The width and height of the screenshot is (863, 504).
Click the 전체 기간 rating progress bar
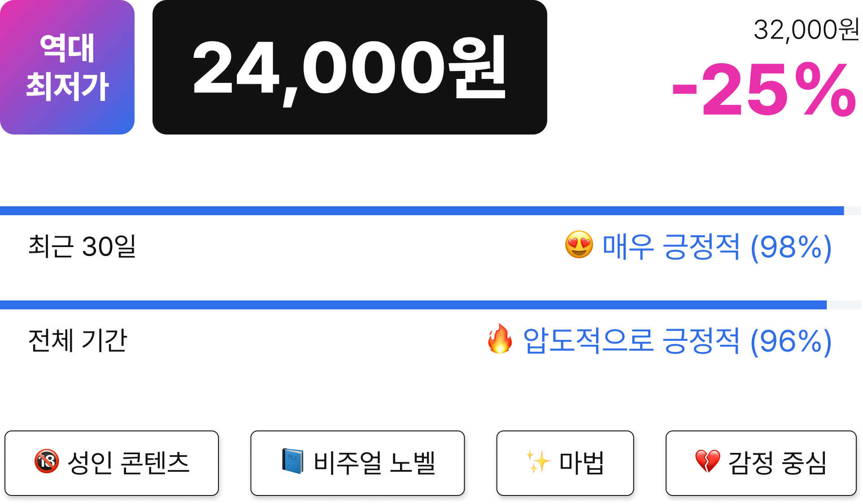(x=431, y=305)
